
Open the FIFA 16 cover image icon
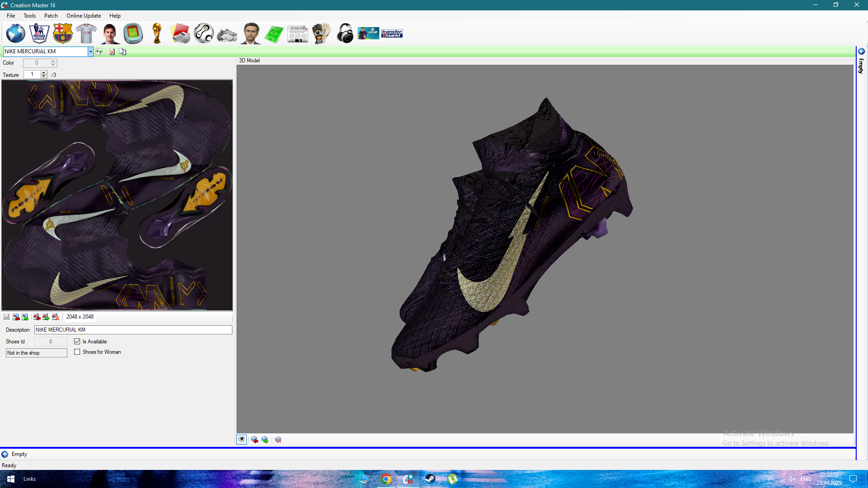pyautogui.click(x=368, y=33)
